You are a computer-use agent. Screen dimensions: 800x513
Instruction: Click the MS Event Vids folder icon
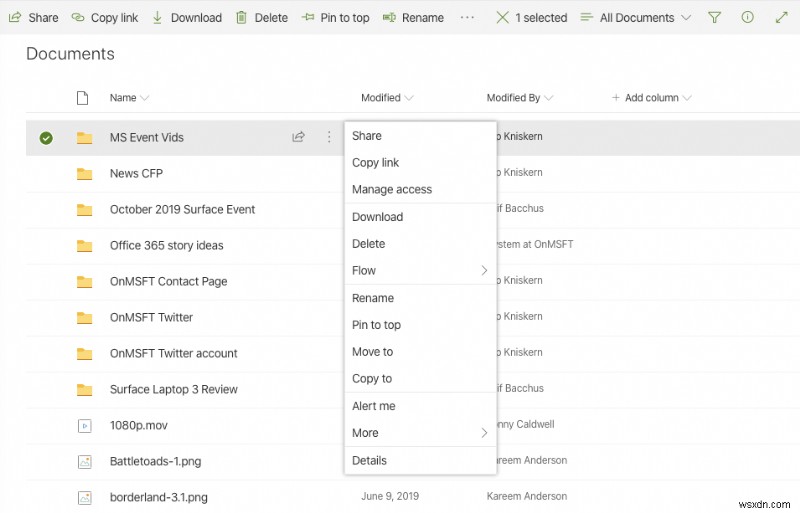(x=84, y=138)
